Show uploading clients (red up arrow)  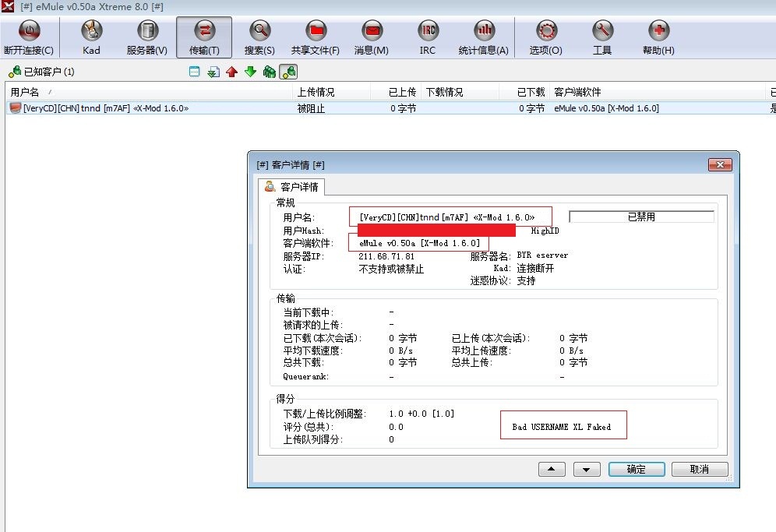point(231,72)
